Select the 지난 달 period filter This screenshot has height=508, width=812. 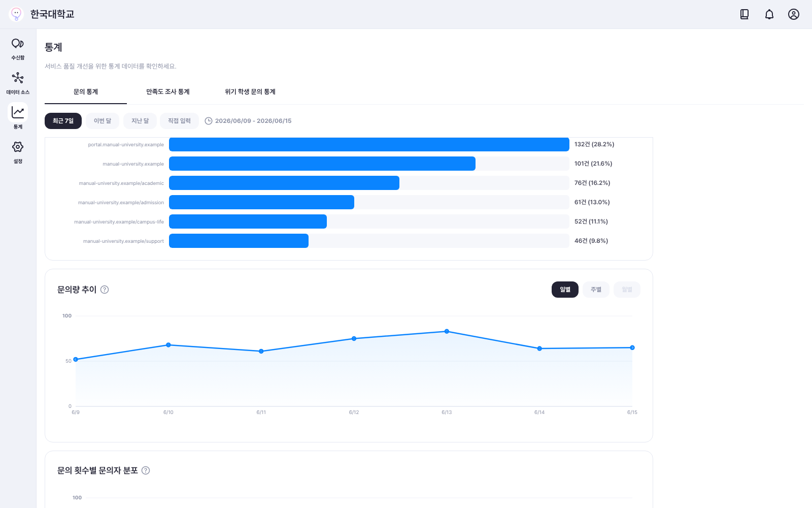pos(140,121)
